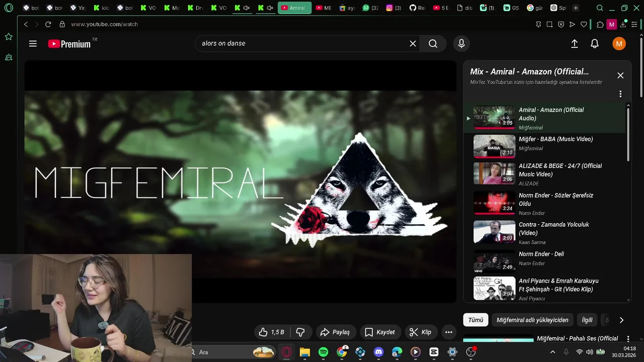The width and height of the screenshot is (644, 362).
Task: Open volume control in system tray
Action: coord(589,352)
